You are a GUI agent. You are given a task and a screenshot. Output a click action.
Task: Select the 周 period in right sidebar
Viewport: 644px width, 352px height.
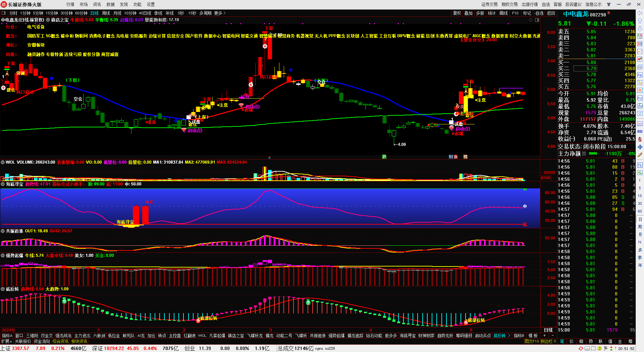(x=640, y=227)
